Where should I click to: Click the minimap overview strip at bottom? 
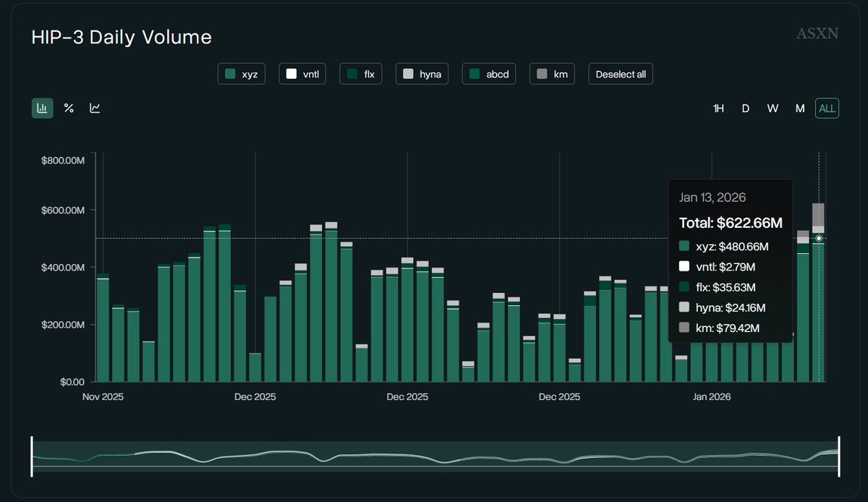(x=434, y=456)
